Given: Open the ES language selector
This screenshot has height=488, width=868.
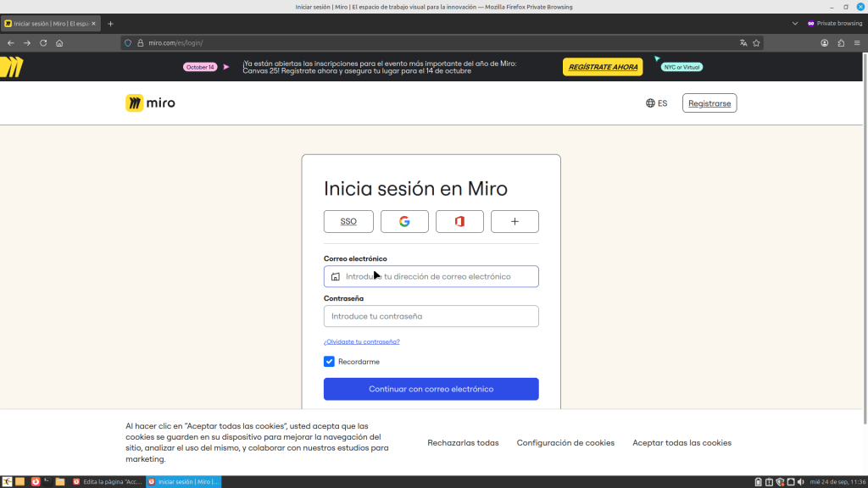Looking at the screenshot, I should click(656, 103).
